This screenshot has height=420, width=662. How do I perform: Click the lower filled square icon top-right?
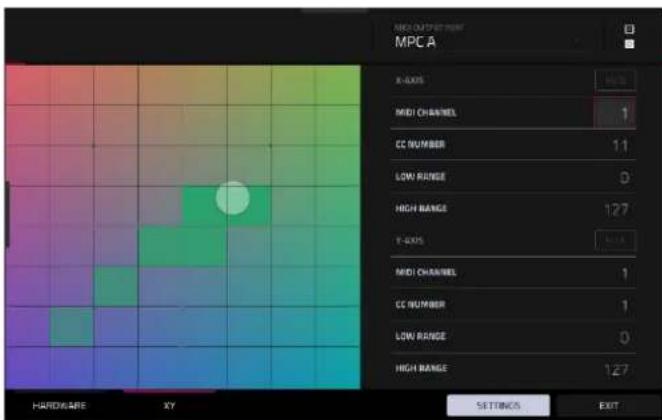click(629, 44)
